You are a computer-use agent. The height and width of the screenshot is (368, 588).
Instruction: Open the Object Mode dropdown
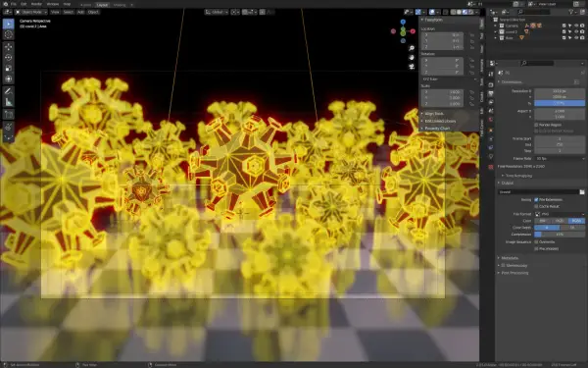[30, 12]
